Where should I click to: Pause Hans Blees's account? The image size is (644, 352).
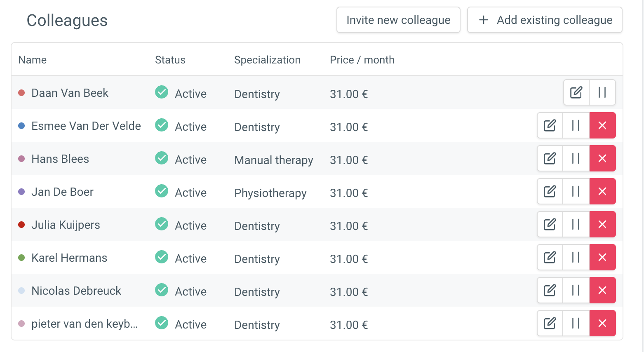pos(576,158)
